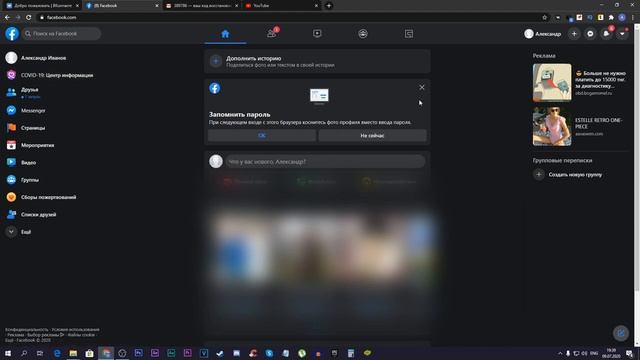Open the notifications bell icon
This screenshot has width=640, height=360.
pos(606,34)
